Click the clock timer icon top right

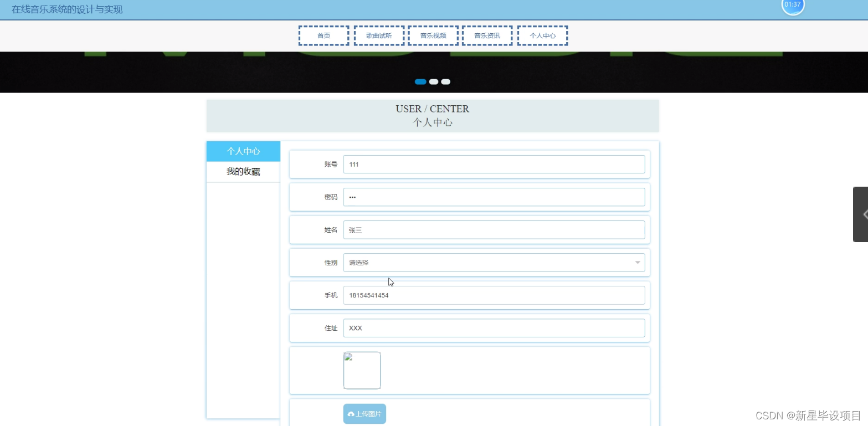pyautogui.click(x=792, y=4)
